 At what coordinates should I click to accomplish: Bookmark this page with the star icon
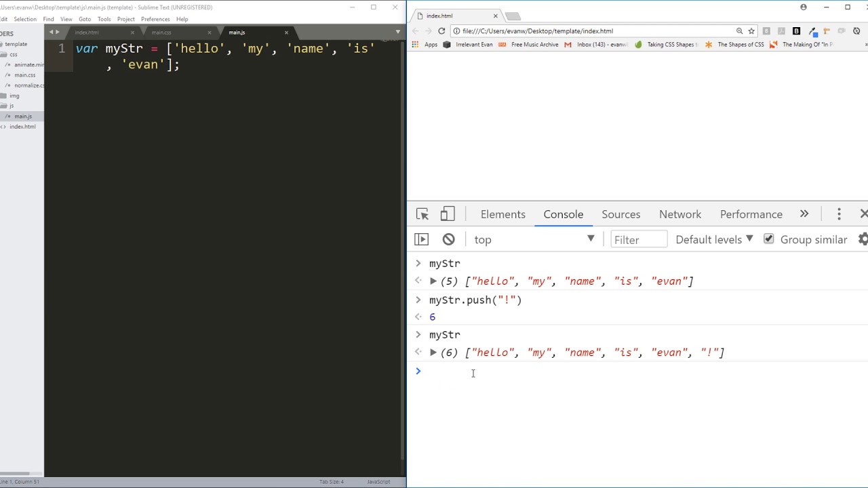(x=751, y=30)
